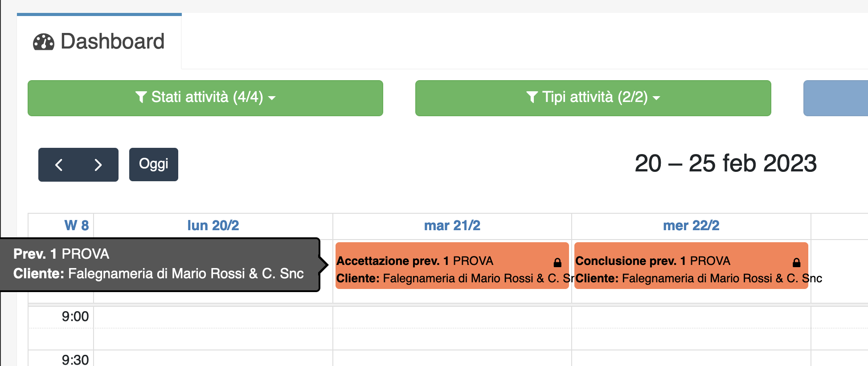The image size is (868, 366).
Task: Click the lock icon on Accettazione prev. 1
Action: [x=557, y=261]
